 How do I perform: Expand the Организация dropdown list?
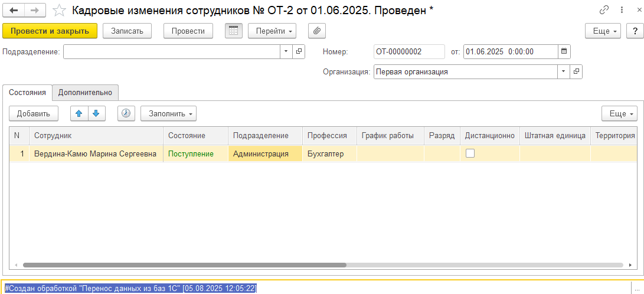[563, 71]
